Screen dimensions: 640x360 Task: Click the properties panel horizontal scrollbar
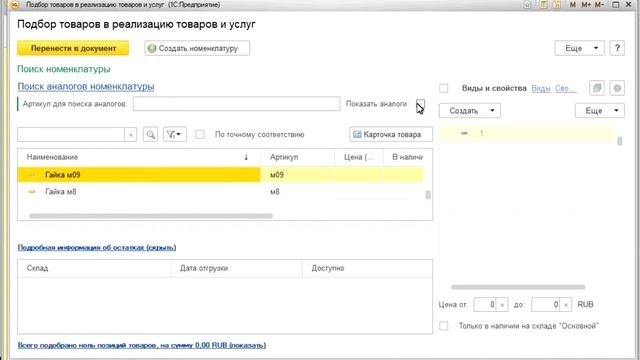tap(518, 287)
